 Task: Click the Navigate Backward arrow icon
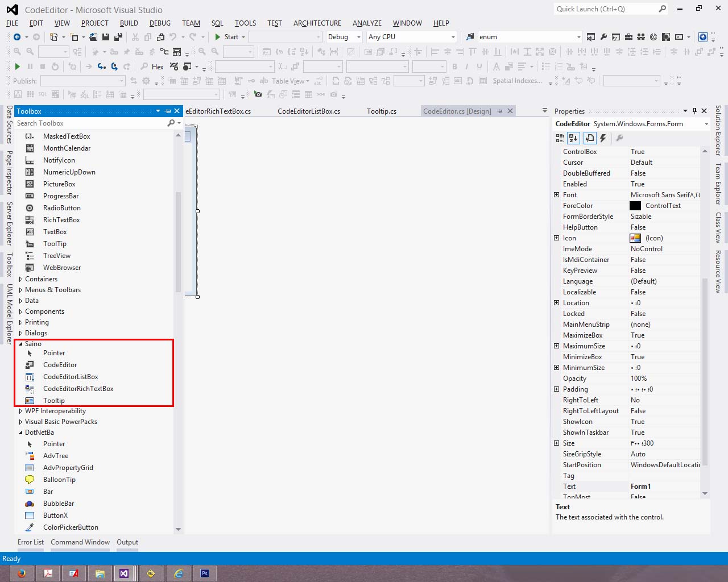coord(17,37)
